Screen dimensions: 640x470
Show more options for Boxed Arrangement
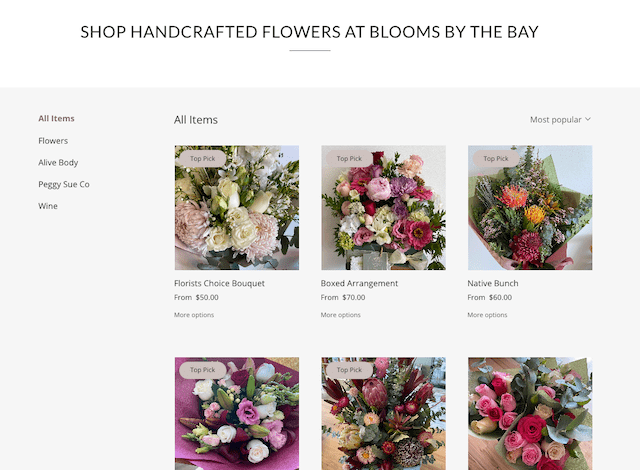pyautogui.click(x=341, y=315)
